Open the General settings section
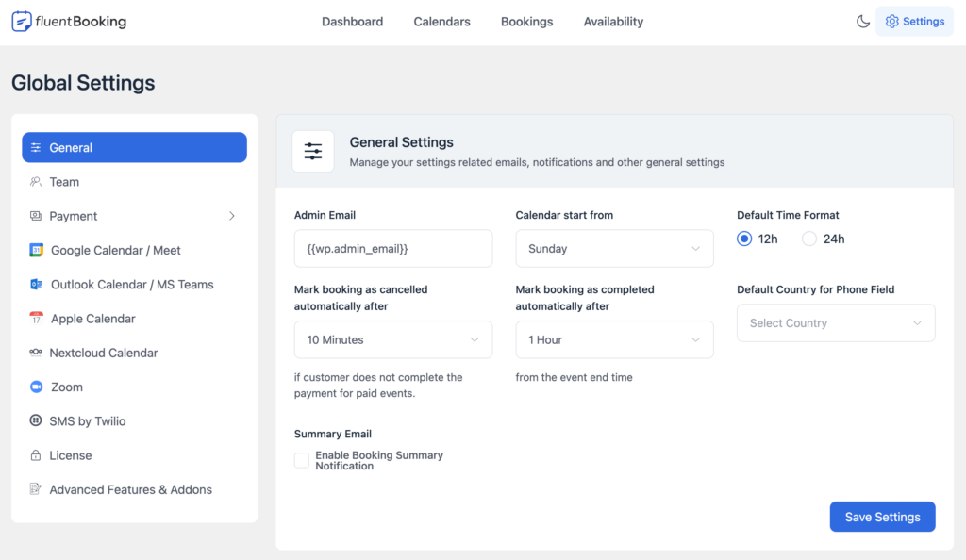Viewport: 966px width, 560px height. point(134,148)
